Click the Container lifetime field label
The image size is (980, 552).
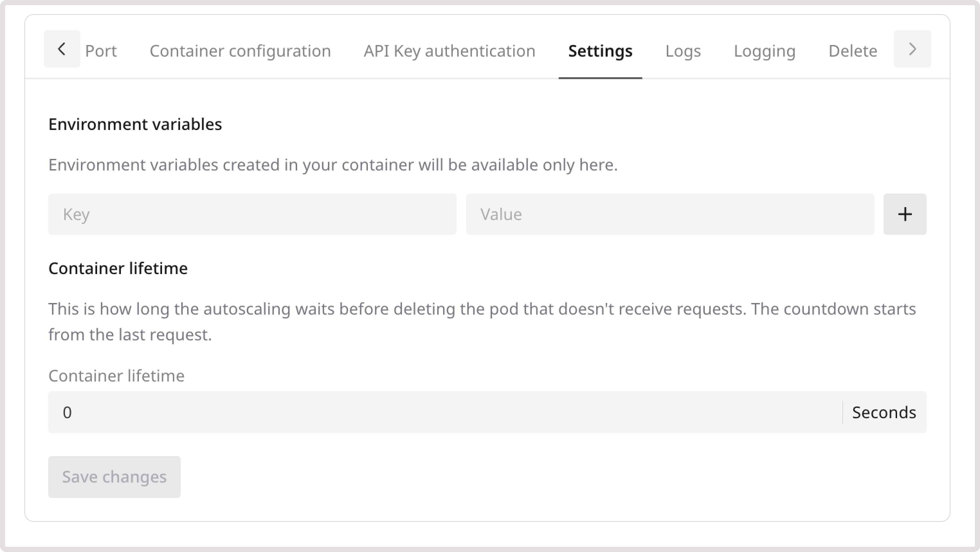(x=116, y=376)
